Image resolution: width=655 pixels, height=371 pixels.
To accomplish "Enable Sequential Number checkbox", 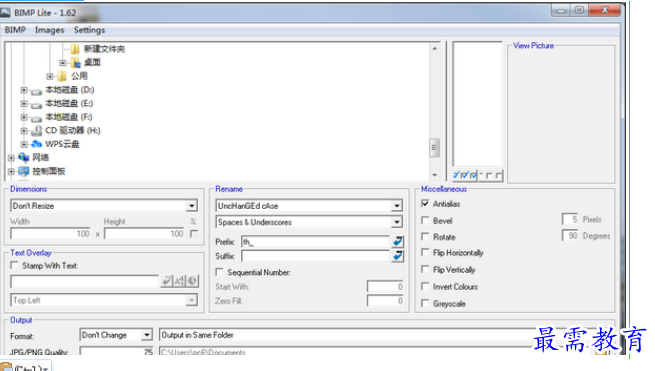I will coord(219,272).
